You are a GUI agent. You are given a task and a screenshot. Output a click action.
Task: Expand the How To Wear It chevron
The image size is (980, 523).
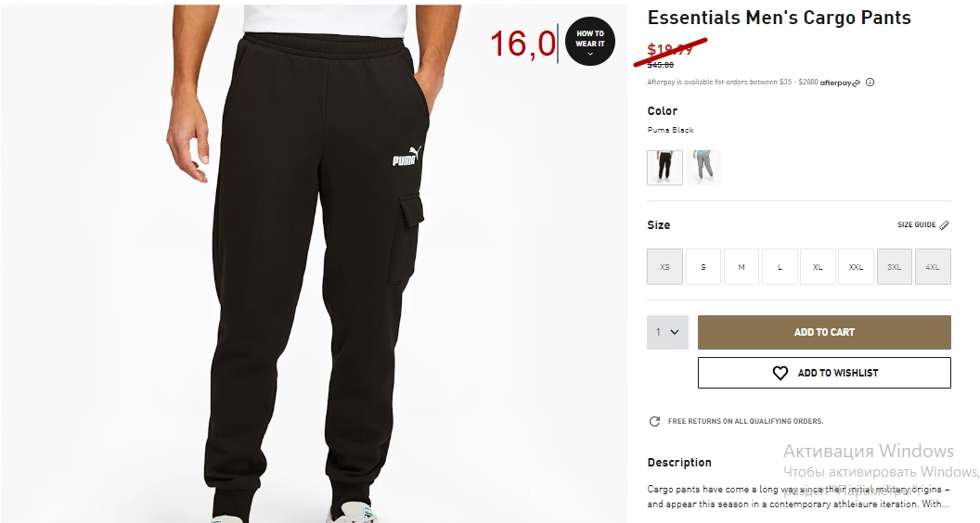pos(590,55)
